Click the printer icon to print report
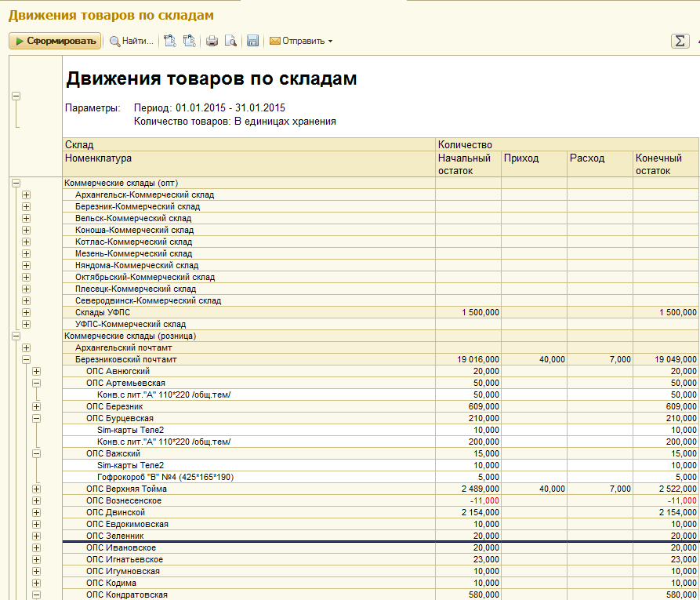This screenshot has width=700, height=600. (x=212, y=41)
